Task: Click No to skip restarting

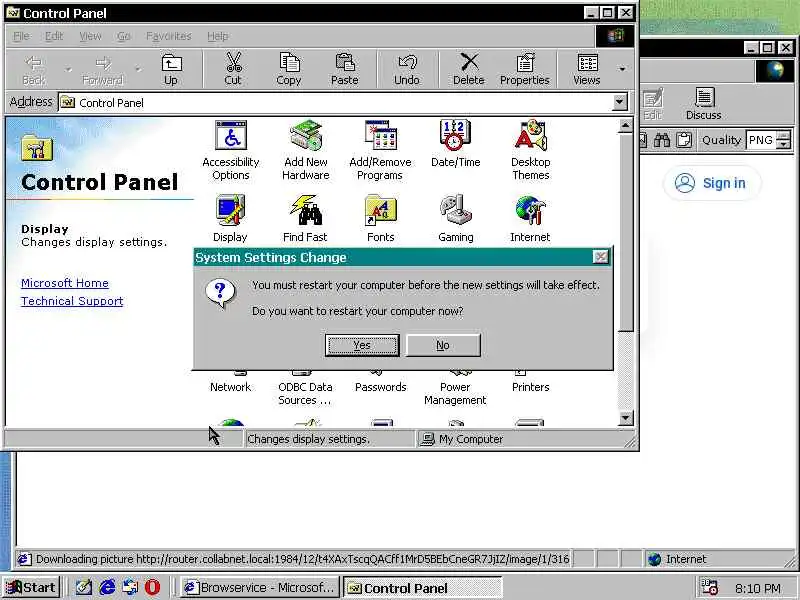Action: pos(443,345)
